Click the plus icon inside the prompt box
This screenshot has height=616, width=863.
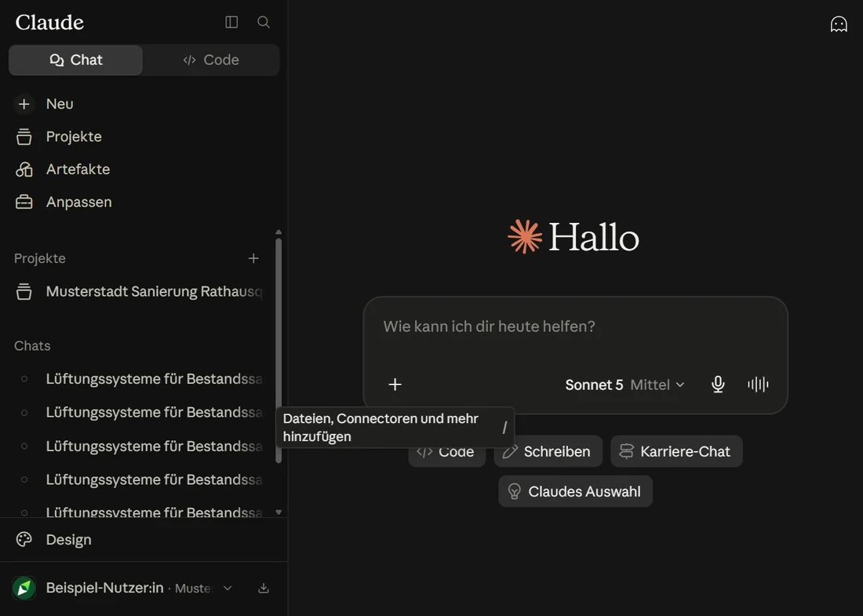point(395,385)
